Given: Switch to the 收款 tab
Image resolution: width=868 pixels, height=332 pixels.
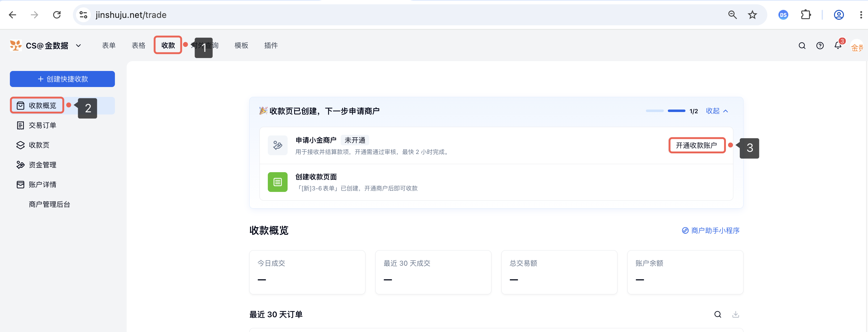Looking at the screenshot, I should tap(168, 45).
